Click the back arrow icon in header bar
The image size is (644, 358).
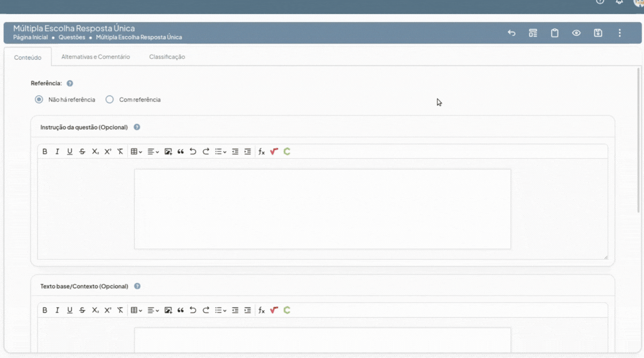point(511,33)
